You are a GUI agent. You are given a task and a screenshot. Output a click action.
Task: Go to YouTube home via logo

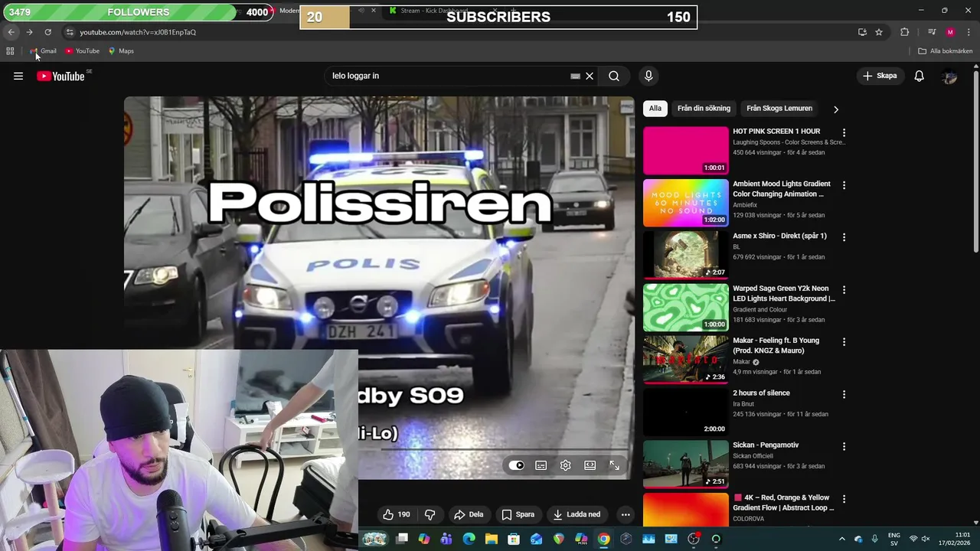(60, 76)
